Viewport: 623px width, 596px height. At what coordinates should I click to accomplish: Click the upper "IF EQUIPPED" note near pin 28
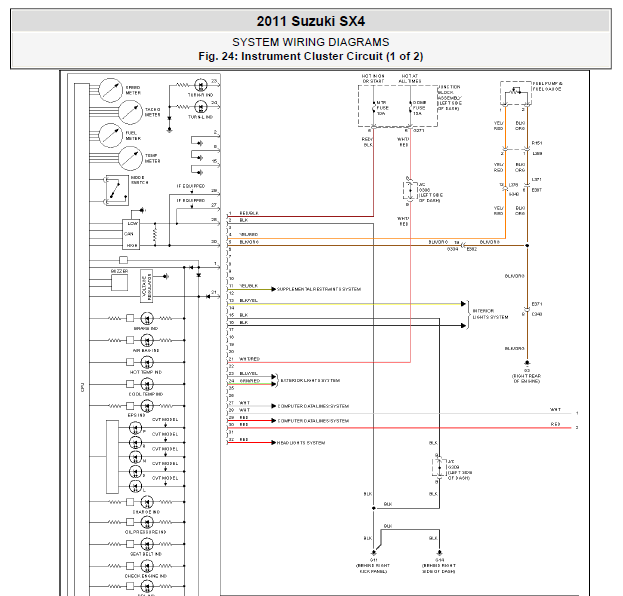coord(191,186)
